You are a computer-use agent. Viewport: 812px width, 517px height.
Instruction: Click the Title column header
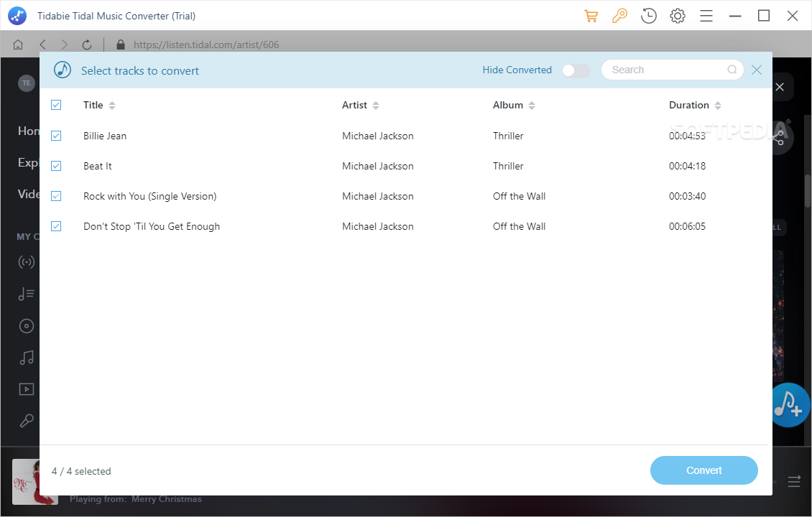93,105
